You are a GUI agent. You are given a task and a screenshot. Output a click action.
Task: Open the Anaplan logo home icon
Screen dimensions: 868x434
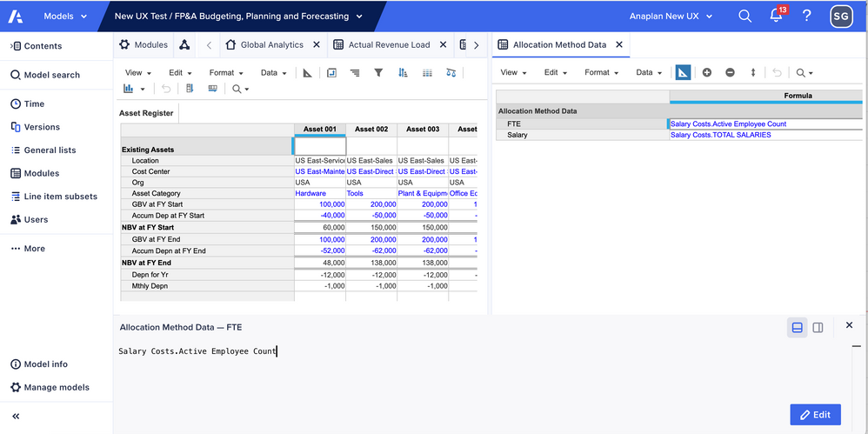pos(15,16)
